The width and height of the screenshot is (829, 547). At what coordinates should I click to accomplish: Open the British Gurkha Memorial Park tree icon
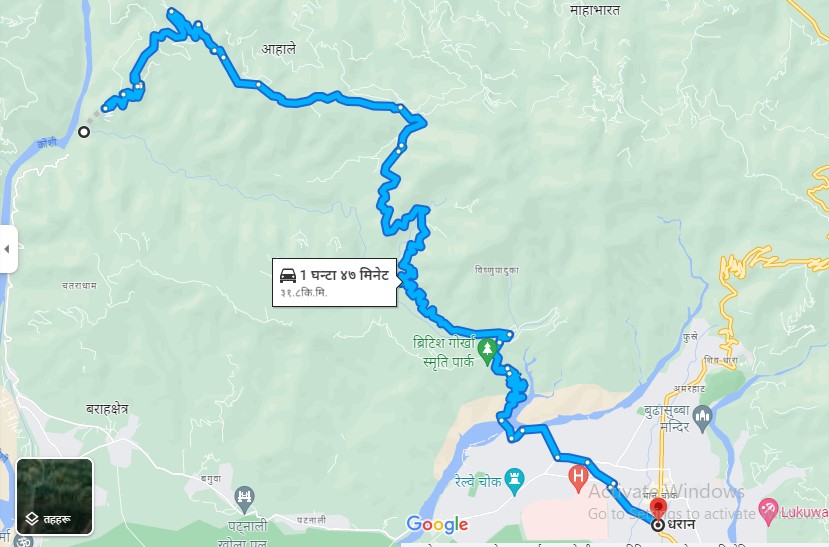point(487,350)
